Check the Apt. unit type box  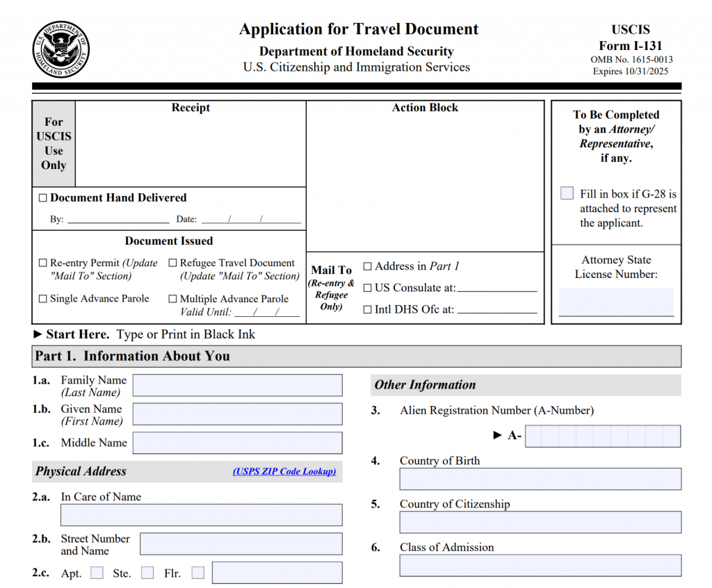tap(97, 573)
